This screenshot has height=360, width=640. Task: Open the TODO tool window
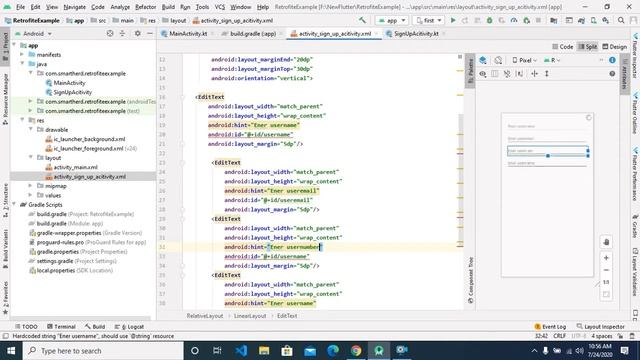coord(26,327)
